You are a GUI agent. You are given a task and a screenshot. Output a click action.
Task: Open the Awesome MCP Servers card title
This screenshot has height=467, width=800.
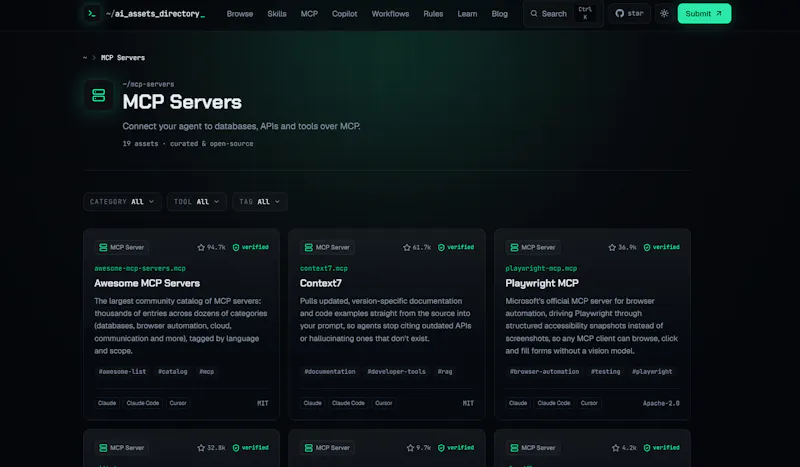click(147, 283)
